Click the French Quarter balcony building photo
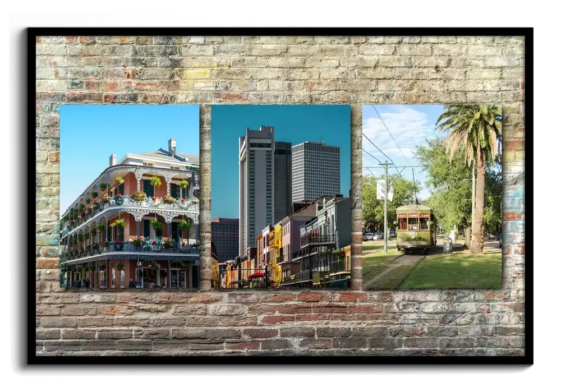The width and height of the screenshot is (561, 392). pos(130,196)
